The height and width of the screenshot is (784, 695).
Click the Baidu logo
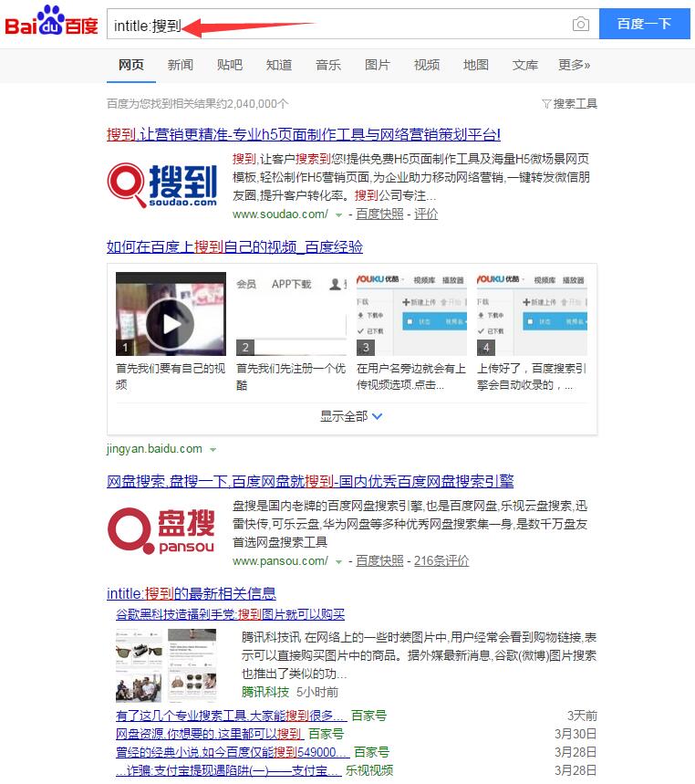(x=52, y=22)
